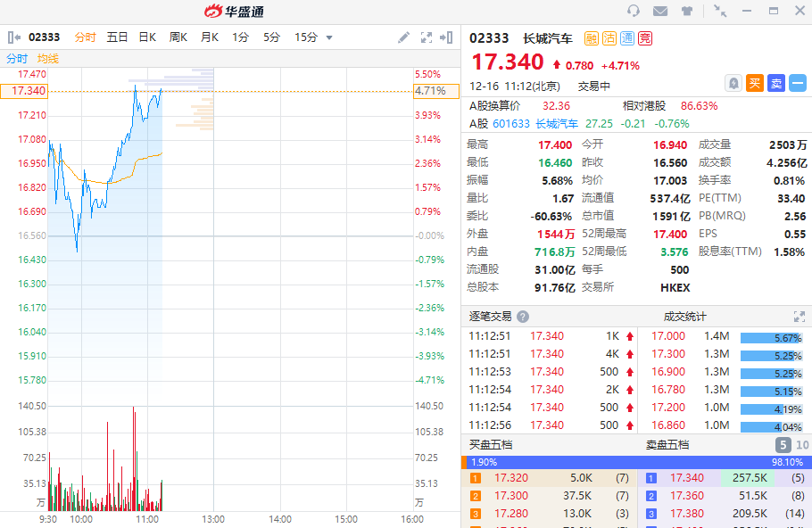
Task: Select the 成交统计 section header
Action: (684, 317)
